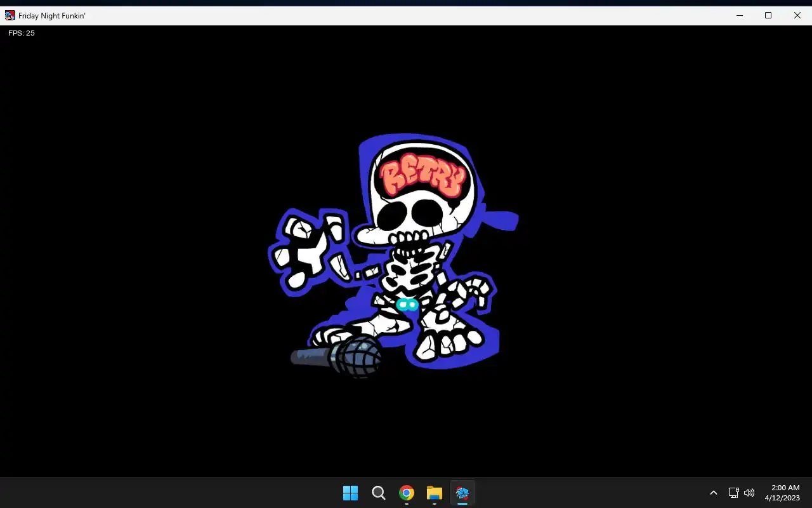
Task: Select Friday Night Funkin' taskbar icon
Action: (x=462, y=493)
